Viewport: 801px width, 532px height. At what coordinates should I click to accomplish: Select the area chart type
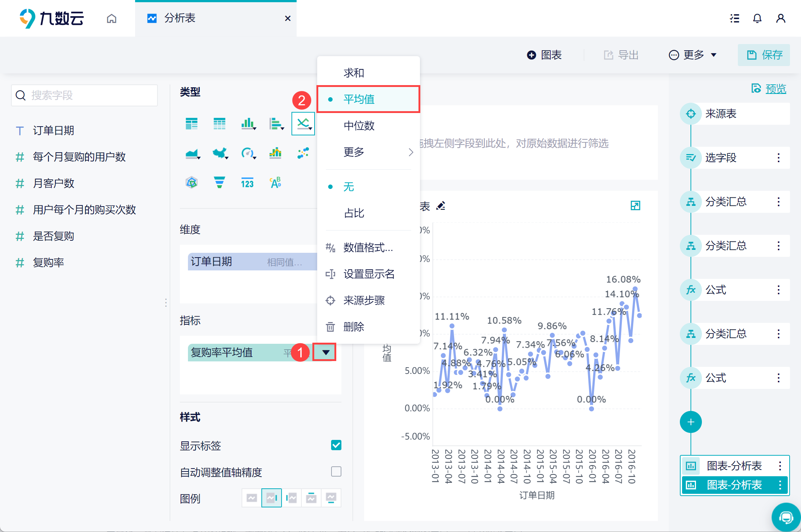(192, 153)
